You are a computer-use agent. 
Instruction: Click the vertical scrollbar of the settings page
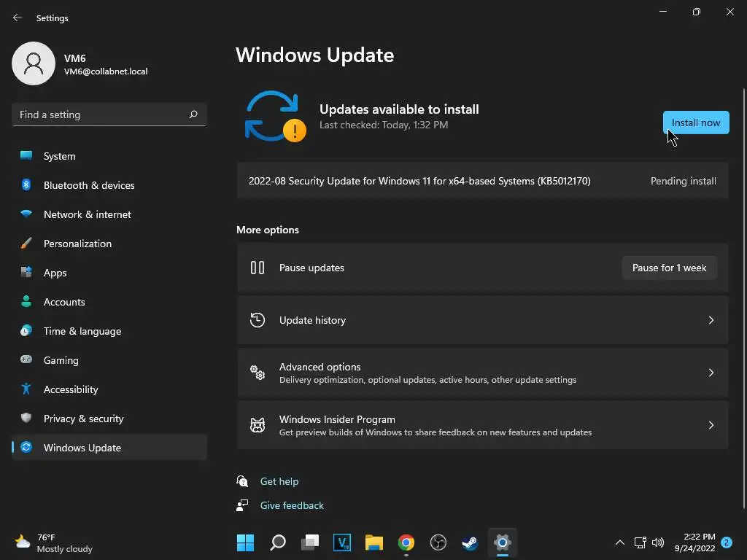743,298
